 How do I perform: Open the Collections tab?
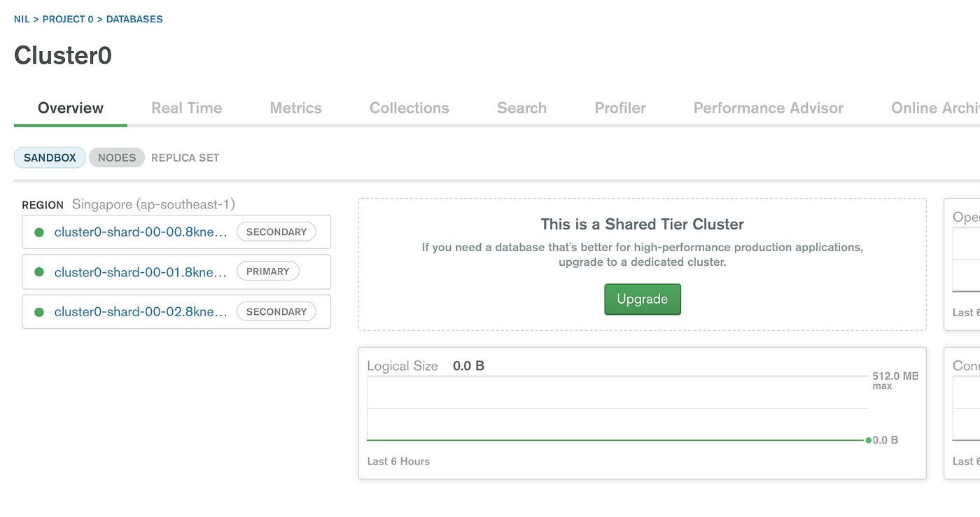409,108
